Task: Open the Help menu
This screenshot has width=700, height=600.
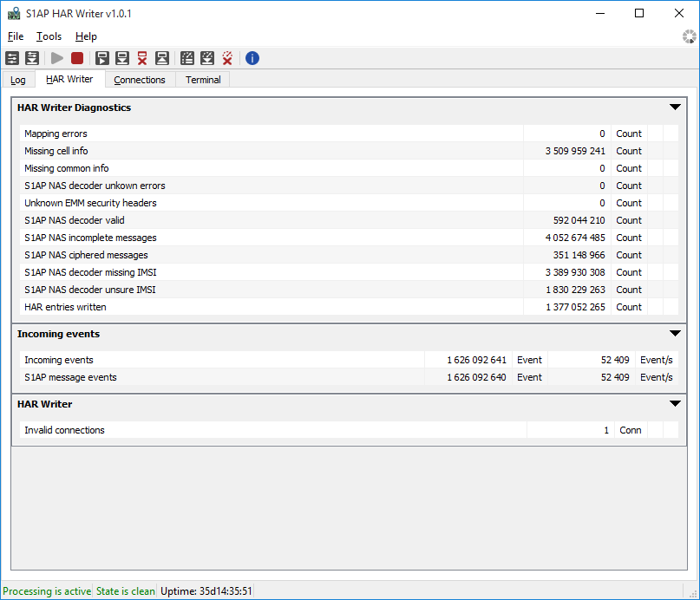Action: [86, 36]
